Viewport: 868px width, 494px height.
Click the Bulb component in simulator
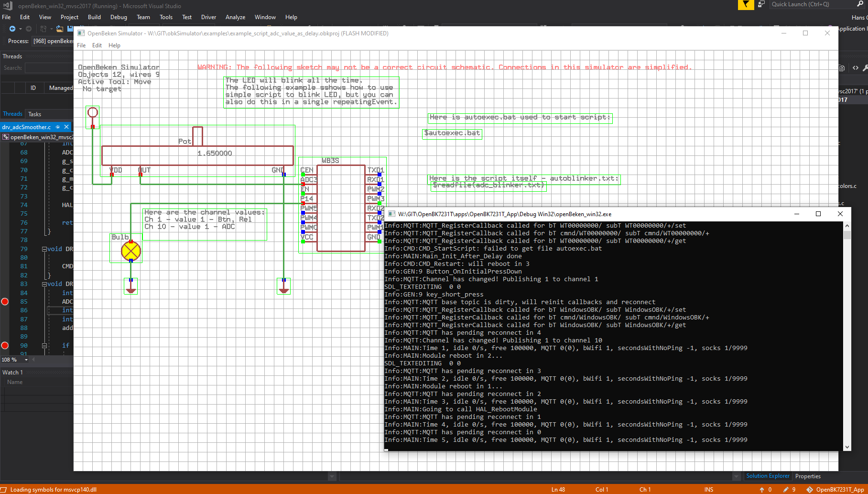[x=131, y=251]
